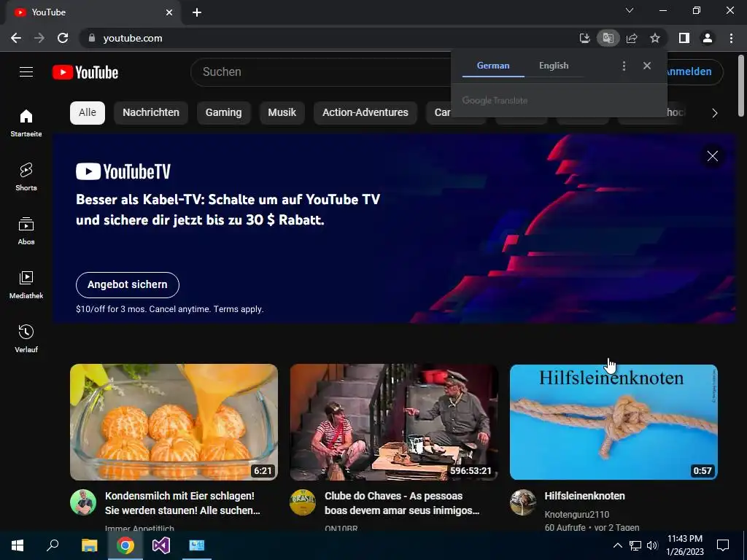
Task: Open Abos subscriptions in the sidebar
Action: [x=26, y=231]
